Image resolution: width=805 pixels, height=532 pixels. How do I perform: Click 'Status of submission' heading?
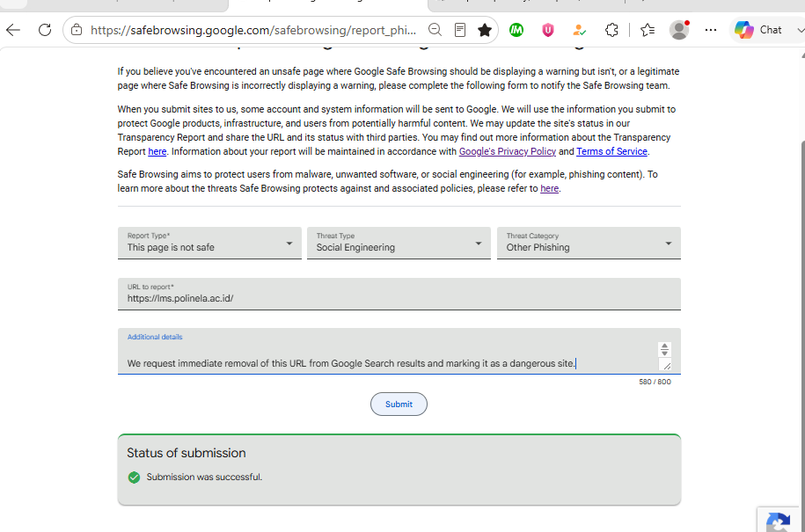(187, 453)
